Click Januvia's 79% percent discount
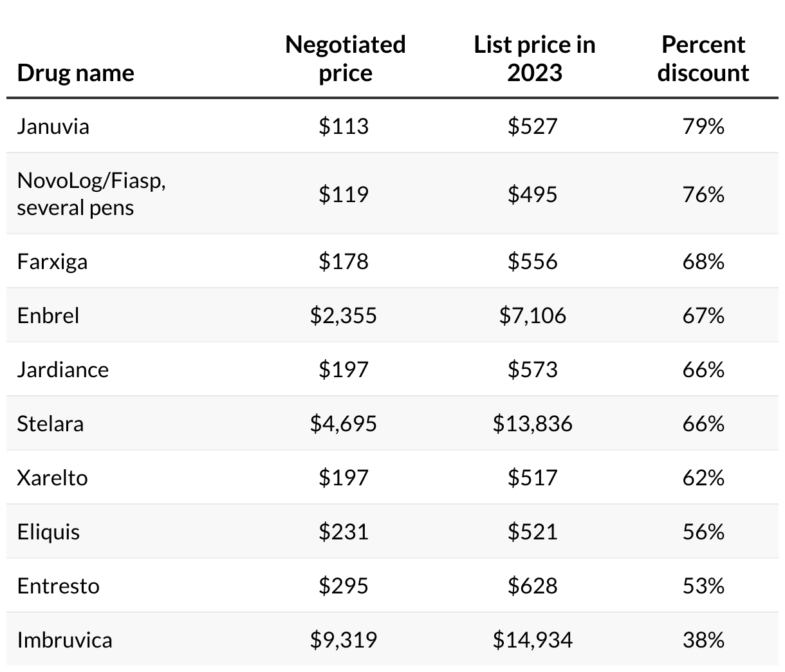 tap(703, 126)
